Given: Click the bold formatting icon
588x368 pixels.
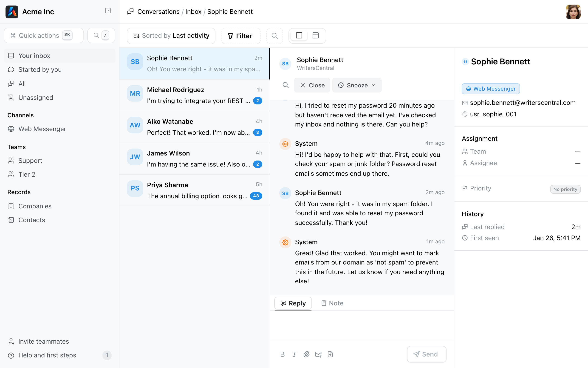Looking at the screenshot, I should pyautogui.click(x=282, y=354).
